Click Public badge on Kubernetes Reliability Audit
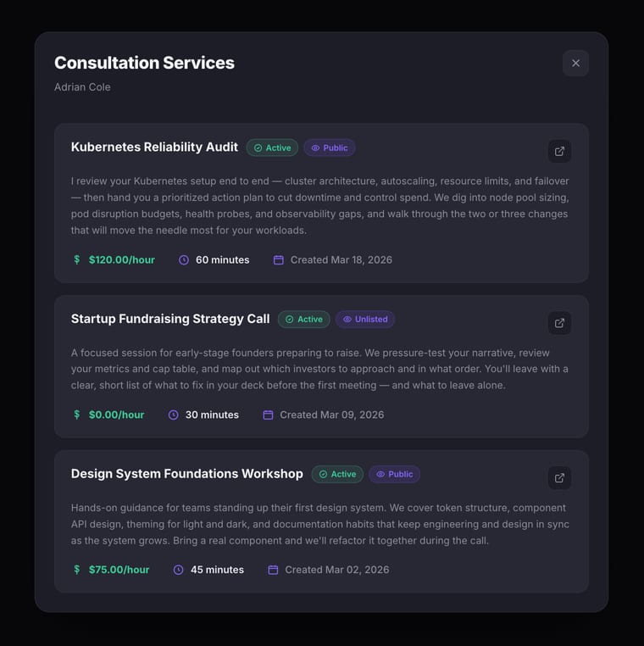 330,148
